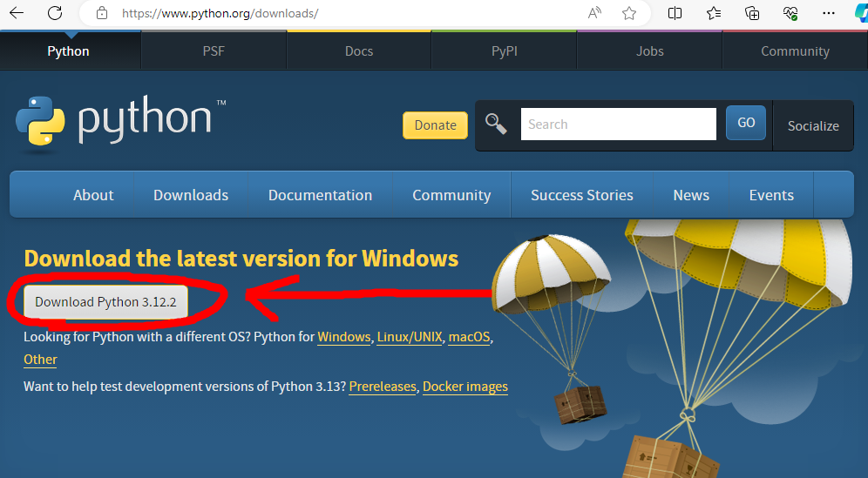Screen dimensions: 868x478
Task: Click the Donate button
Action: [x=435, y=125]
